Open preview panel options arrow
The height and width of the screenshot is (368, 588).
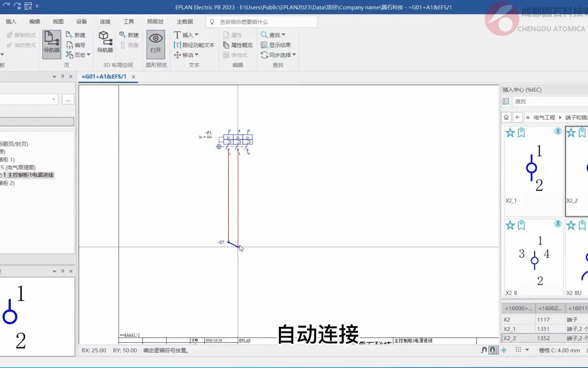54,272
